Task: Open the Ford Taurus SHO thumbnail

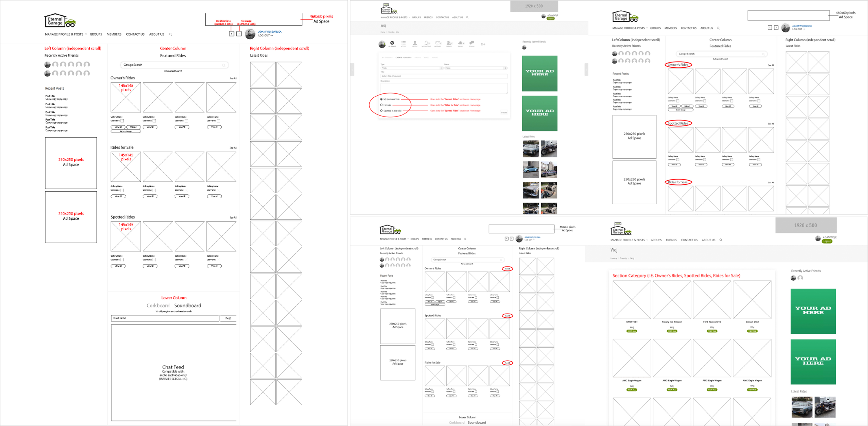Action: (x=712, y=300)
